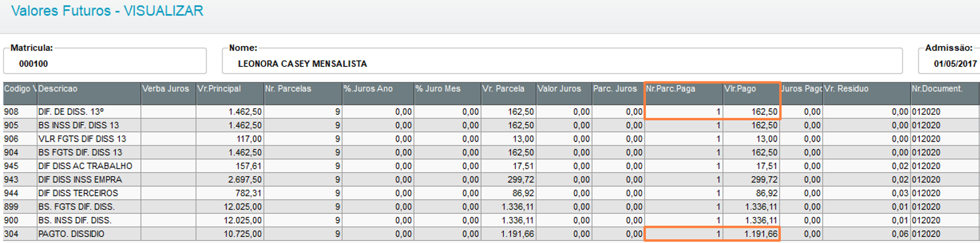Viewport: 980px width, 243px height.
Task: Click principal value 10.725,00
Action: 230,234
